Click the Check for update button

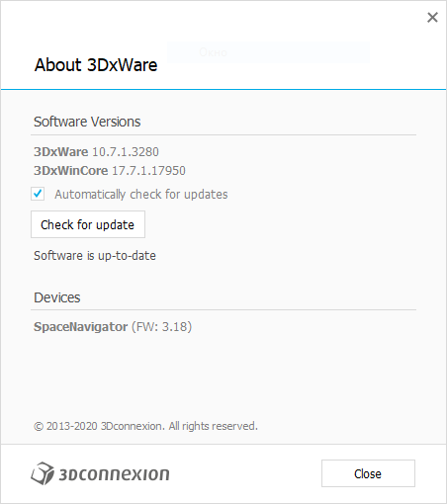click(88, 224)
